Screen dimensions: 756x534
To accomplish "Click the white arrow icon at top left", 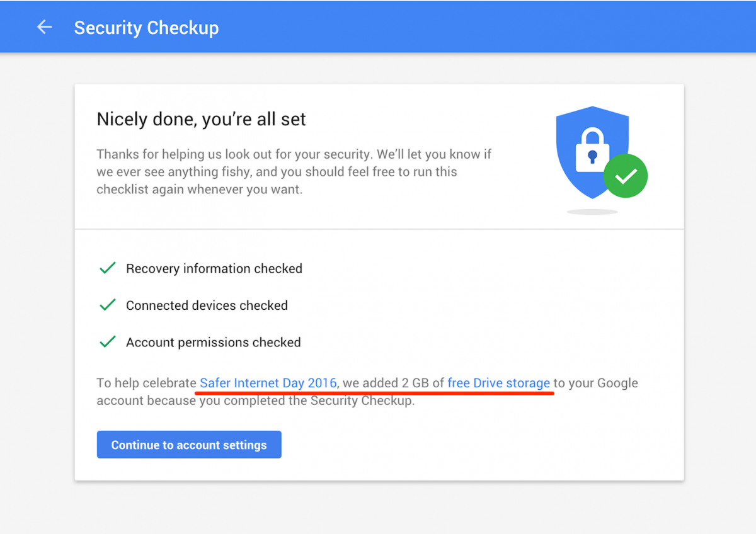I will click(x=44, y=26).
